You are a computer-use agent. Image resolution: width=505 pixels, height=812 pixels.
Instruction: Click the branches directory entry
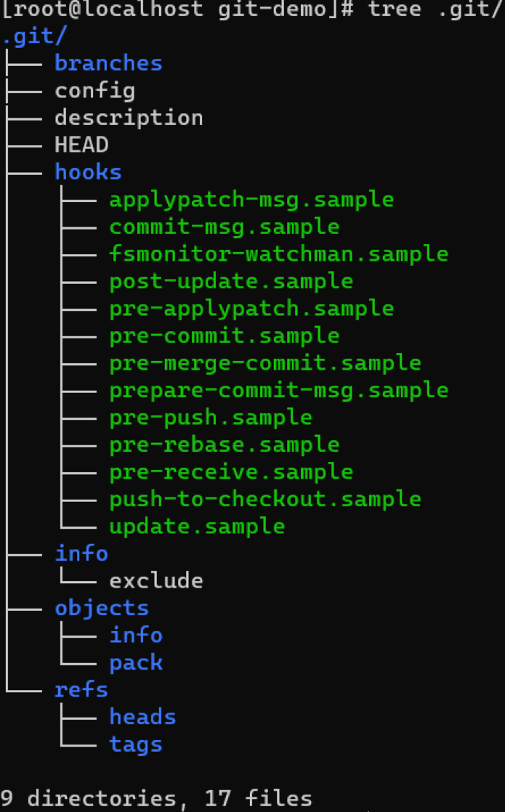coord(108,63)
